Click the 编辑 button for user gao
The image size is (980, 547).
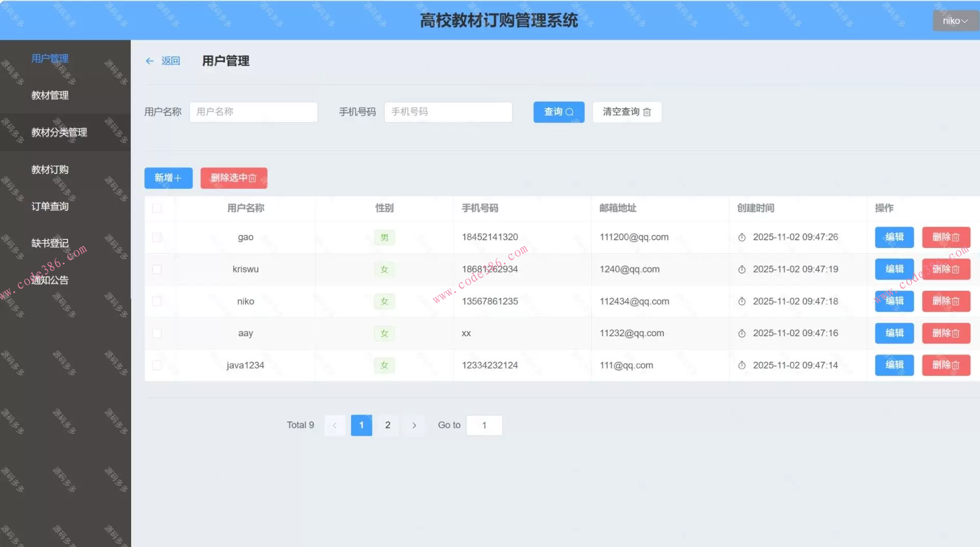[x=894, y=237]
